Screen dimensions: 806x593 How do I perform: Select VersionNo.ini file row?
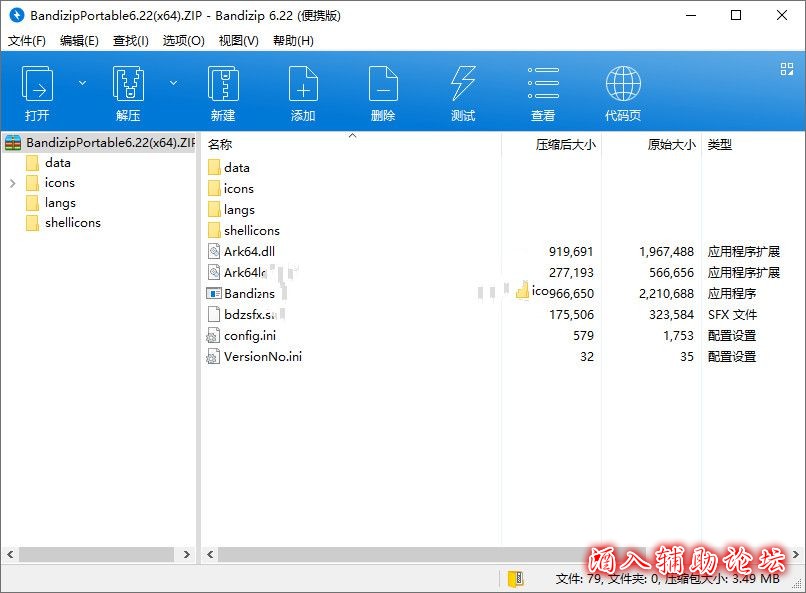point(503,357)
